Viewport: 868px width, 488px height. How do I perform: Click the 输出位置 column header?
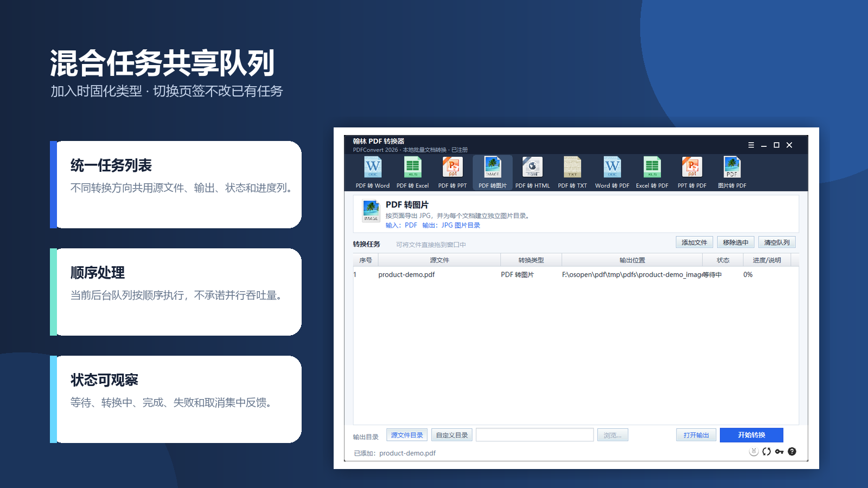(632, 260)
